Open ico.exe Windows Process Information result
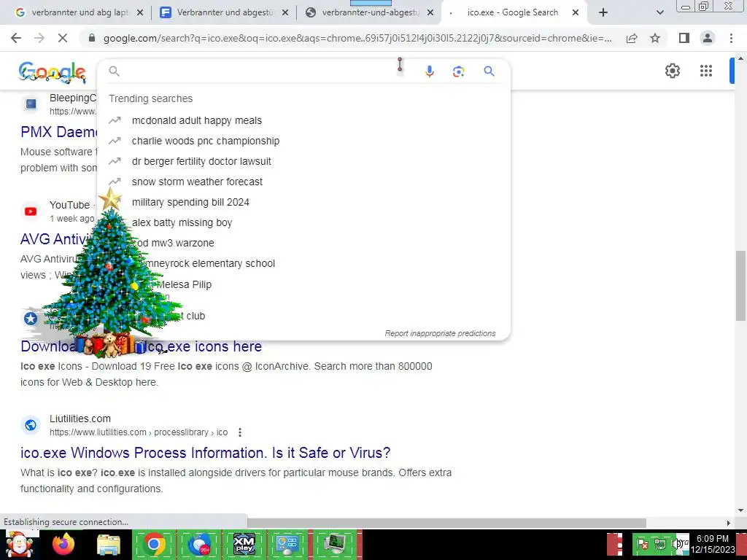 pyautogui.click(x=205, y=453)
